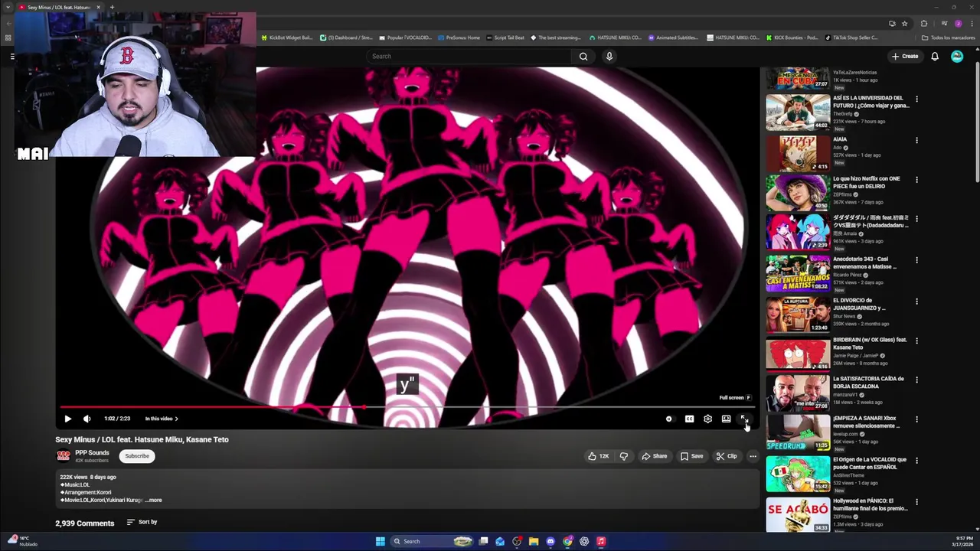Open 'Script Tail Beat' bookmark
The image size is (980, 551).
(506, 37)
